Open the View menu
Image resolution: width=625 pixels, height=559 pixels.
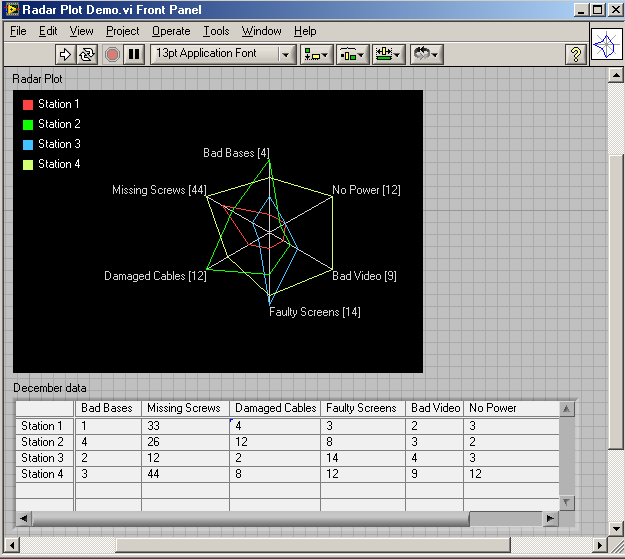point(81,31)
